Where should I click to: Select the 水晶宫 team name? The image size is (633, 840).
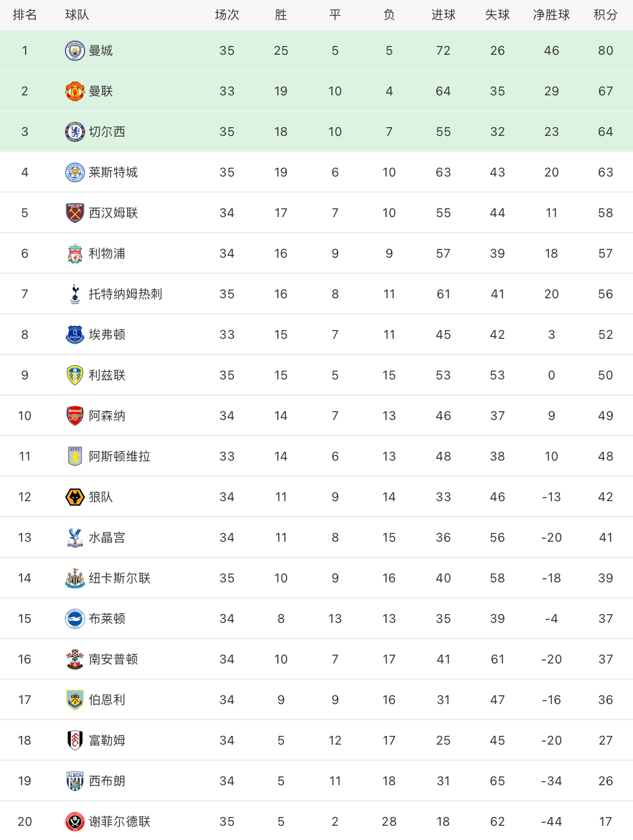point(107,538)
